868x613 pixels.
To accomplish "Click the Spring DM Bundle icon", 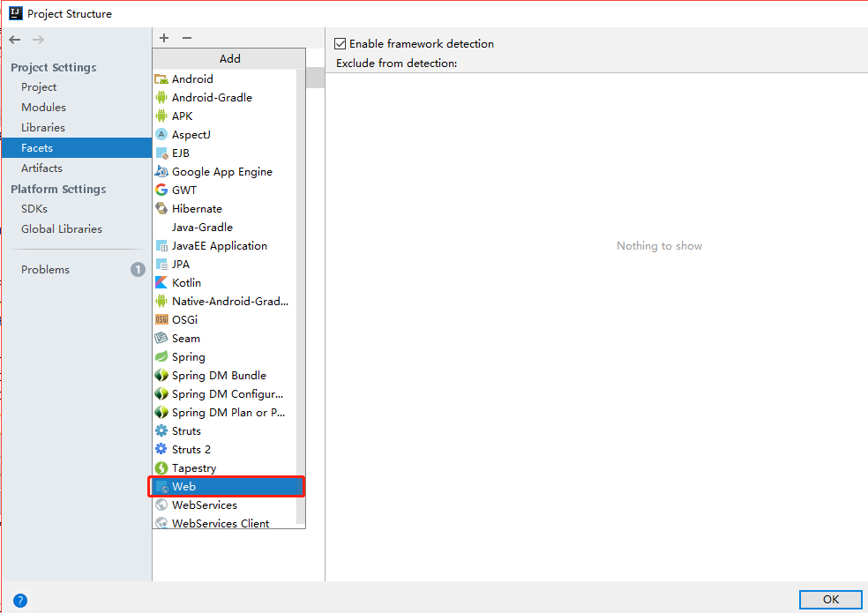I will tap(161, 376).
